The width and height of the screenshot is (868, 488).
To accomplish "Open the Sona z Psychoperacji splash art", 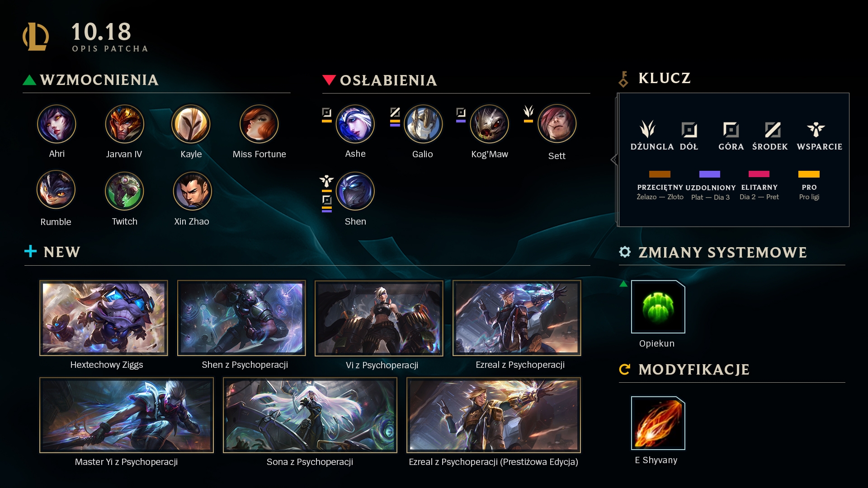I will coord(310,415).
